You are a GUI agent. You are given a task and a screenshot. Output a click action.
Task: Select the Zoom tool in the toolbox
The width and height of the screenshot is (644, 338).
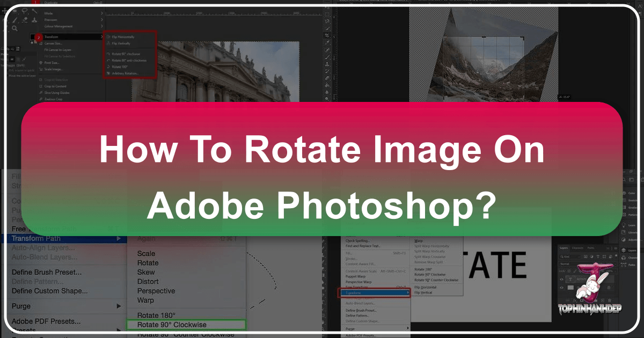click(x=15, y=28)
